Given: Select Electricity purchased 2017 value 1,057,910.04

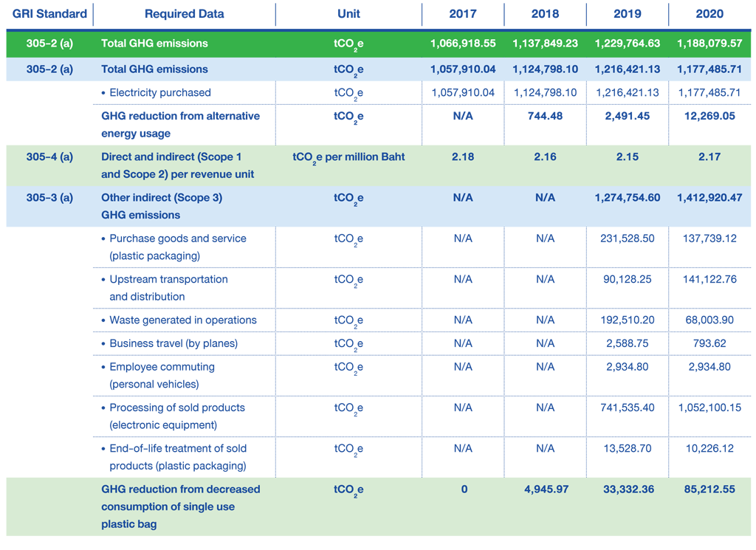Looking at the screenshot, I should (463, 92).
